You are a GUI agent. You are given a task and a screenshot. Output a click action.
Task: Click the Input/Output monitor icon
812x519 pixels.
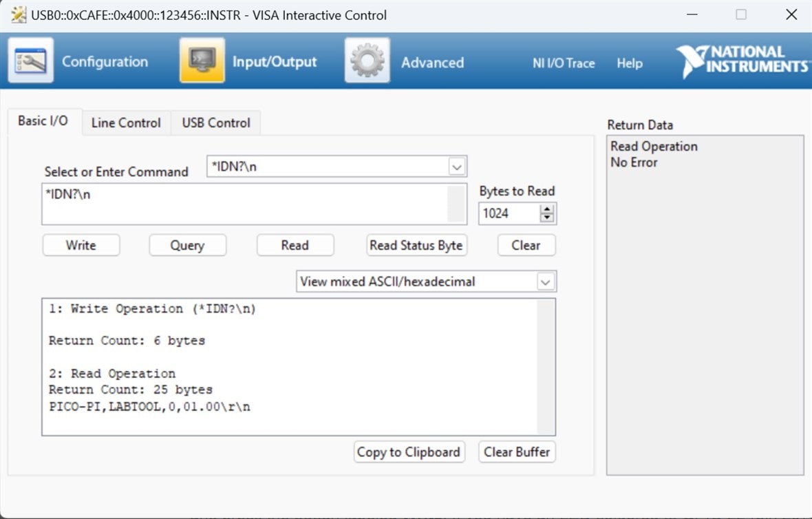point(202,61)
